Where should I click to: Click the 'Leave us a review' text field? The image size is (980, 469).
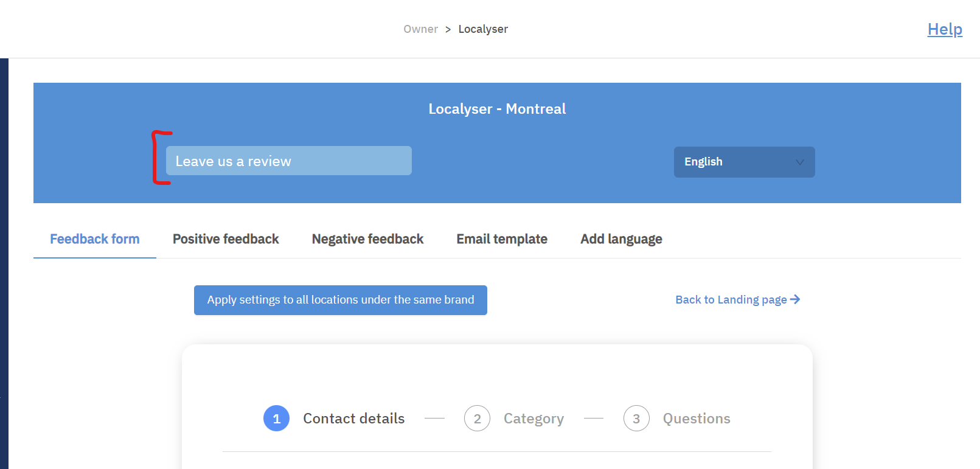click(288, 161)
